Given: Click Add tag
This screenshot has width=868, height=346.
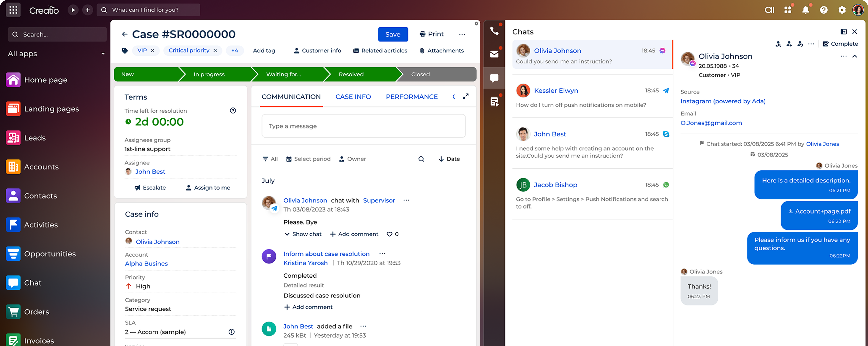Looking at the screenshot, I should coord(264,51).
